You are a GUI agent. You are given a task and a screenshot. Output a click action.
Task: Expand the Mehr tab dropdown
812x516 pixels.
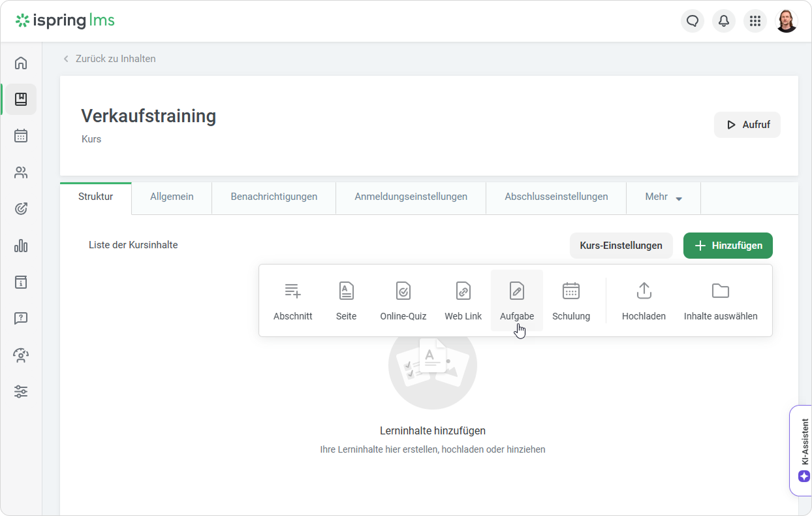pyautogui.click(x=663, y=197)
